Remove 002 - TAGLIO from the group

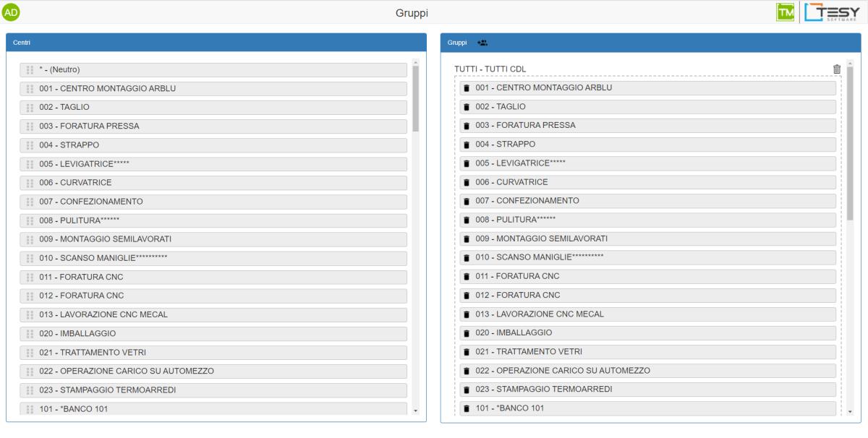[467, 107]
